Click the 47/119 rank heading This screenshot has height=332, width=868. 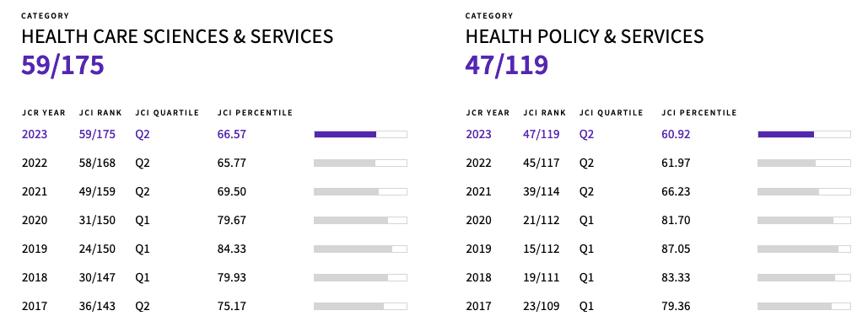[506, 65]
